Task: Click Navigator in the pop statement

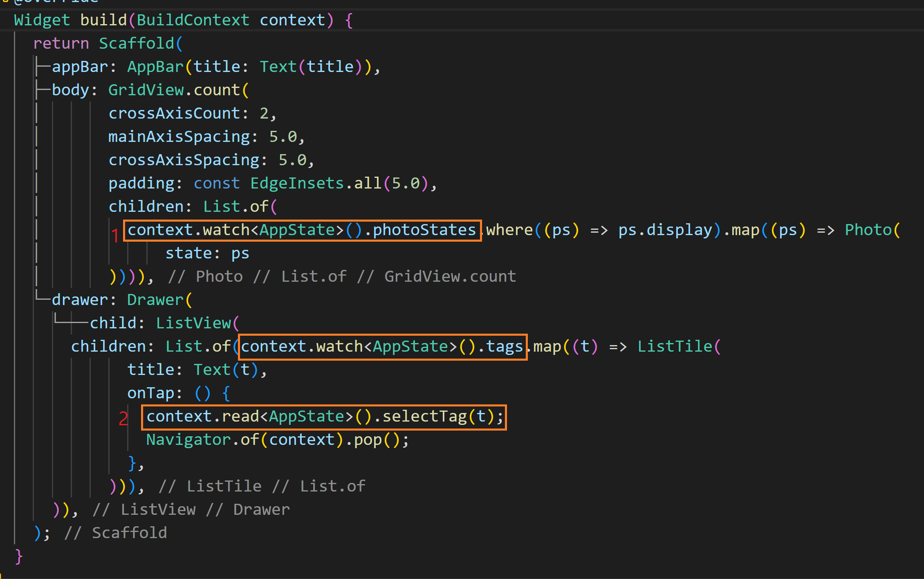Action: (x=188, y=440)
